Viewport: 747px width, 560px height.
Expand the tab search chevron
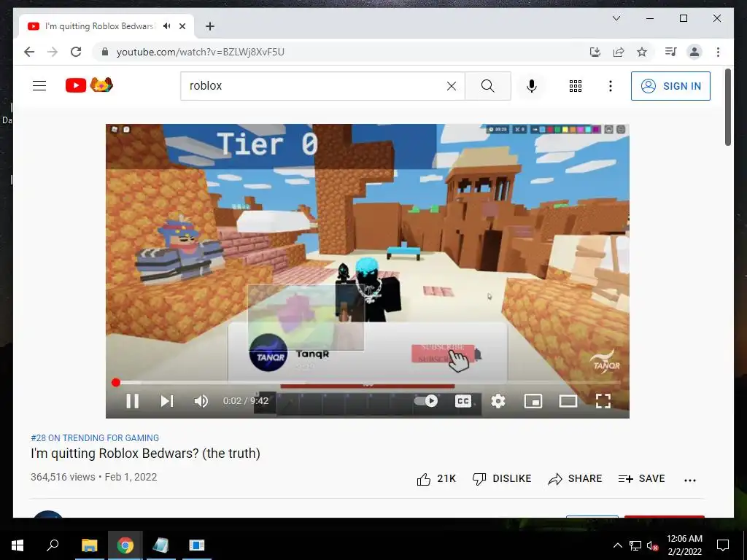tap(616, 18)
